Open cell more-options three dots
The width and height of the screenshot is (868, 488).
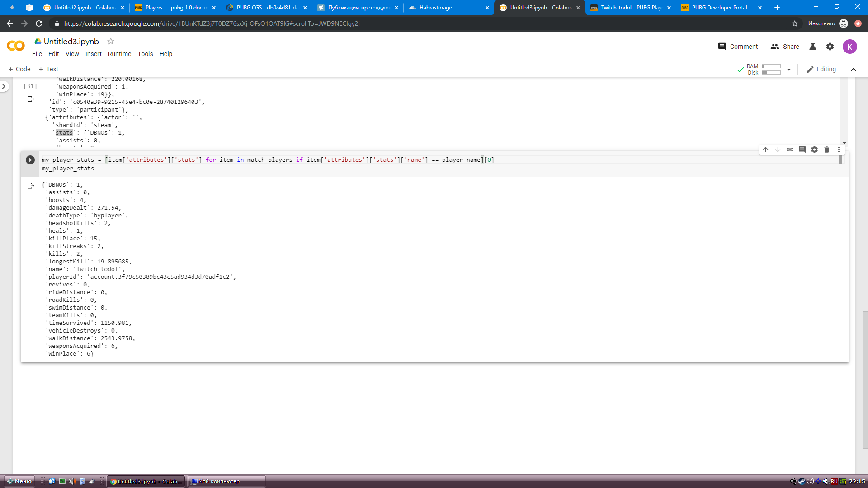[x=839, y=150]
